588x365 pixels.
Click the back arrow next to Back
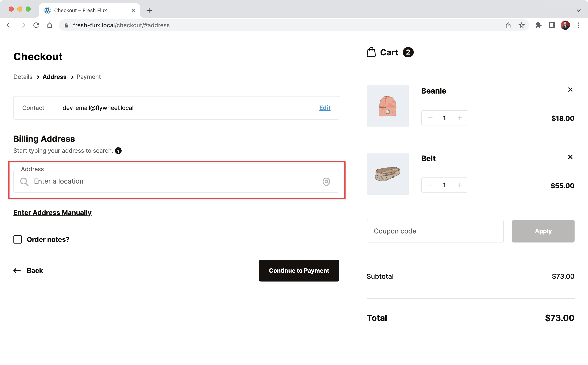pyautogui.click(x=17, y=271)
